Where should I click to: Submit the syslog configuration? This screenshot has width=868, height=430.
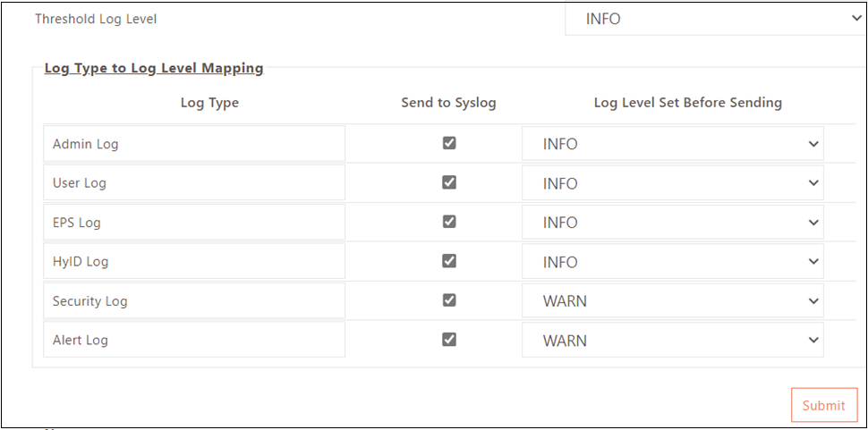(x=824, y=405)
